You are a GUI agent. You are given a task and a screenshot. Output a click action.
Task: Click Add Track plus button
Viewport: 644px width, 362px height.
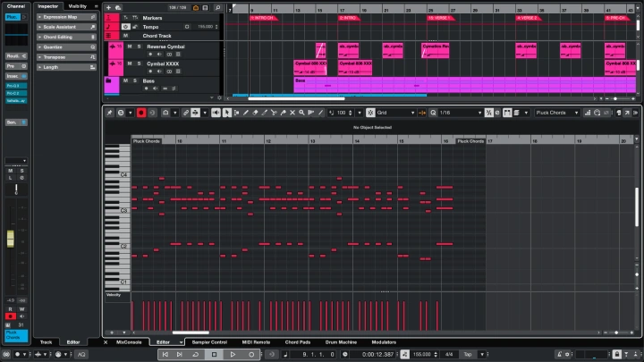pyautogui.click(x=109, y=7)
